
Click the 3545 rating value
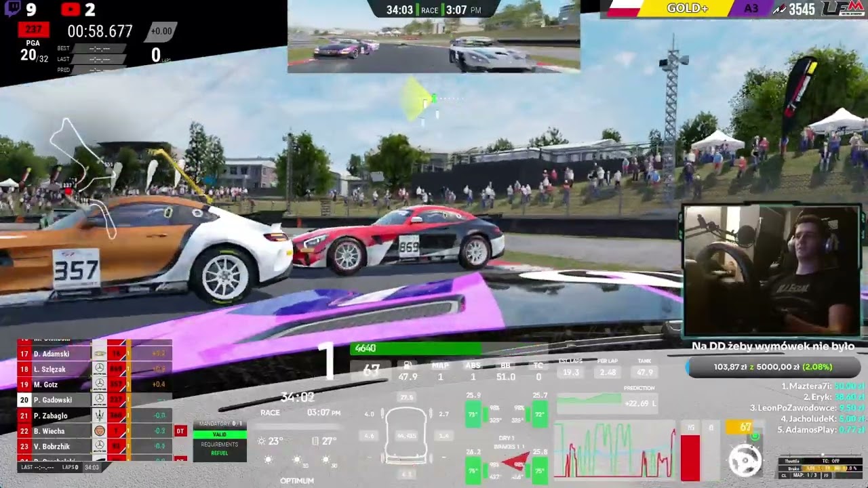[802, 9]
